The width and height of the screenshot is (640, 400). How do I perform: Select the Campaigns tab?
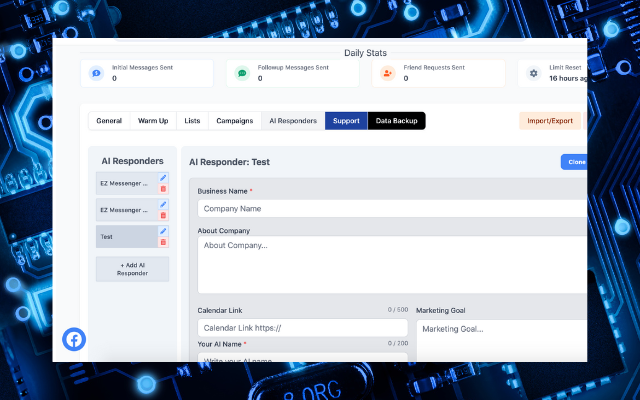click(235, 121)
